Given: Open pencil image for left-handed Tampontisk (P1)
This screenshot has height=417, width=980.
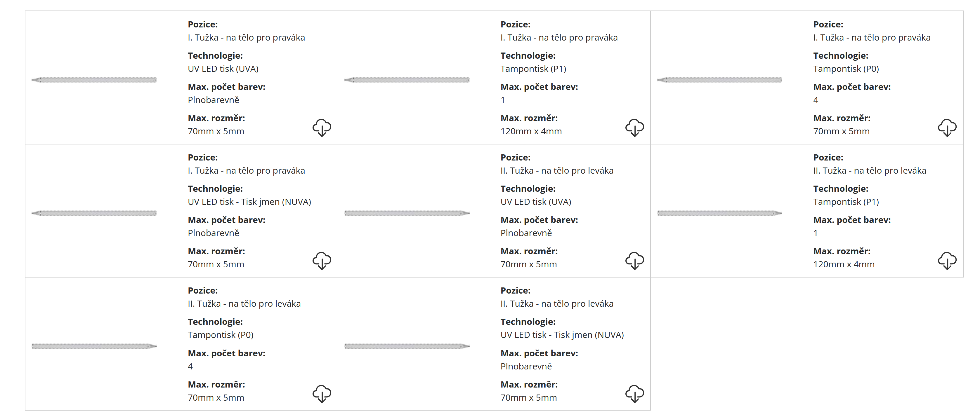Looking at the screenshot, I should (719, 213).
